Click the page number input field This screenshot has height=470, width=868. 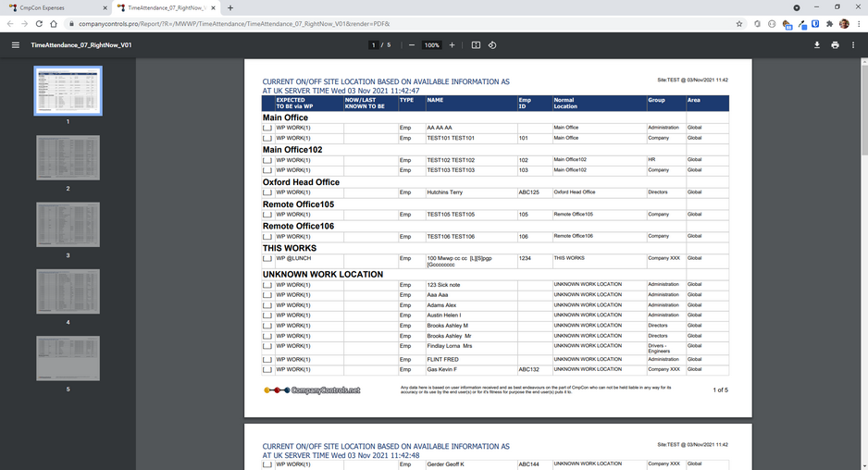(374, 45)
